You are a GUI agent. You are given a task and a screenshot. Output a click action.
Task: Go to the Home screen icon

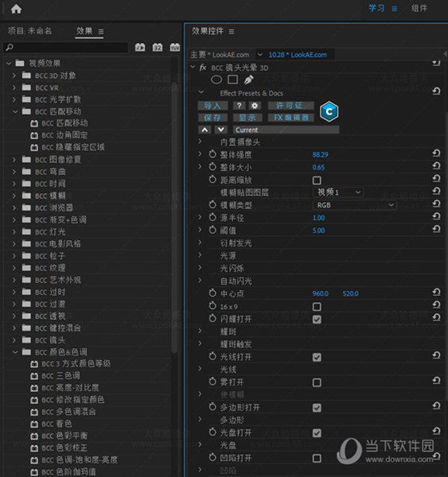coord(16,9)
